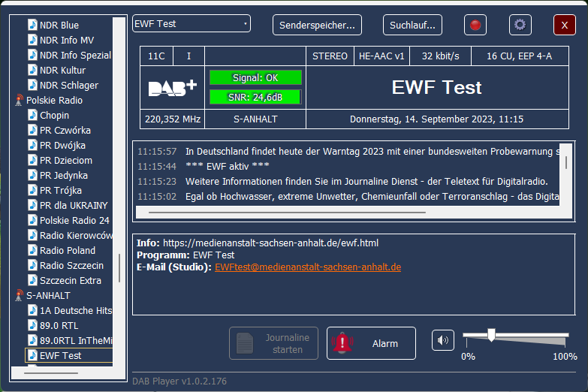Screen dimensions: 588x392
Task: Start the Suchlauf channel scan
Action: 412,25
